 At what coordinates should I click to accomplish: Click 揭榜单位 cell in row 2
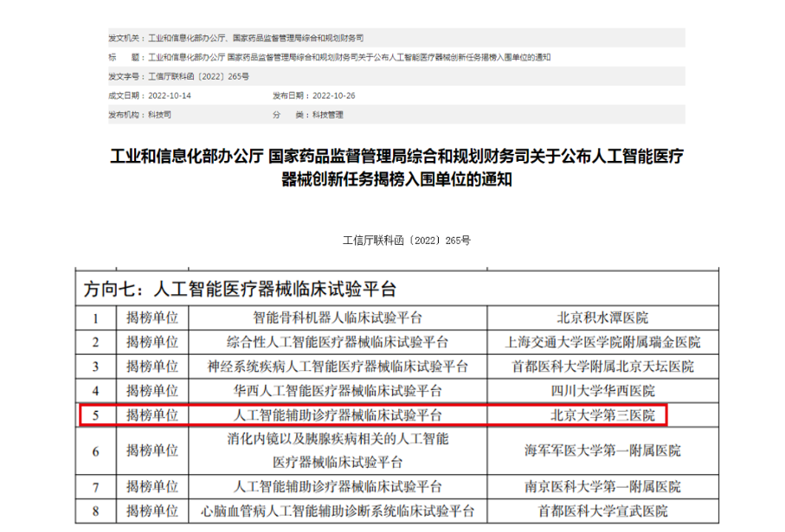tap(152, 343)
